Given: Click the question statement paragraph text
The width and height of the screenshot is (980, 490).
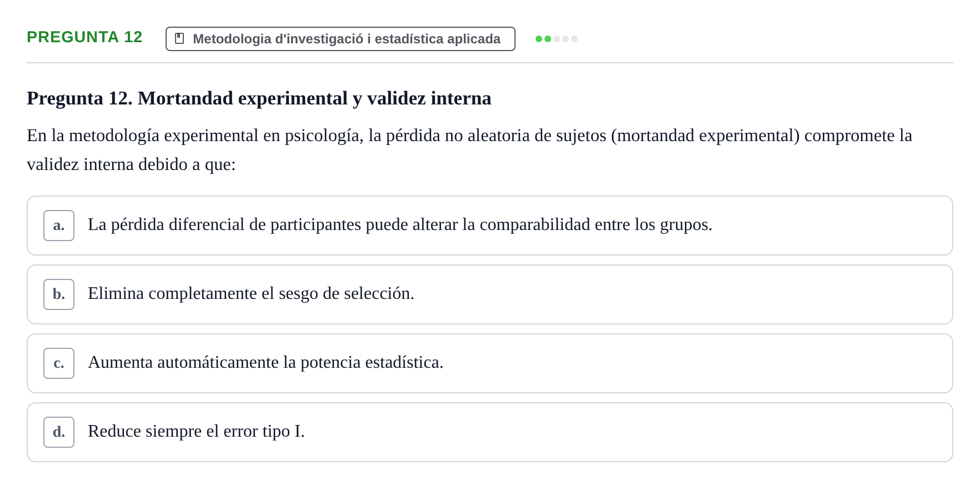Looking at the screenshot, I should click(469, 150).
